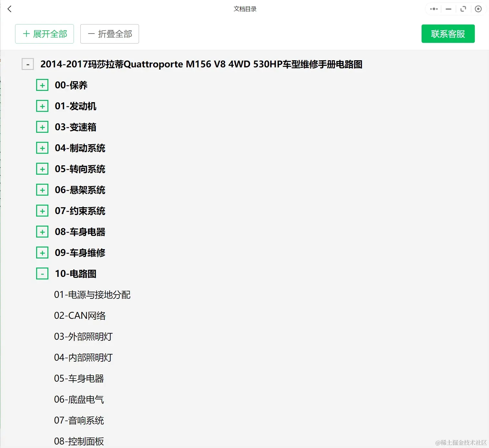Click the circular close target icon
The height and width of the screenshot is (448, 489).
click(478, 9)
